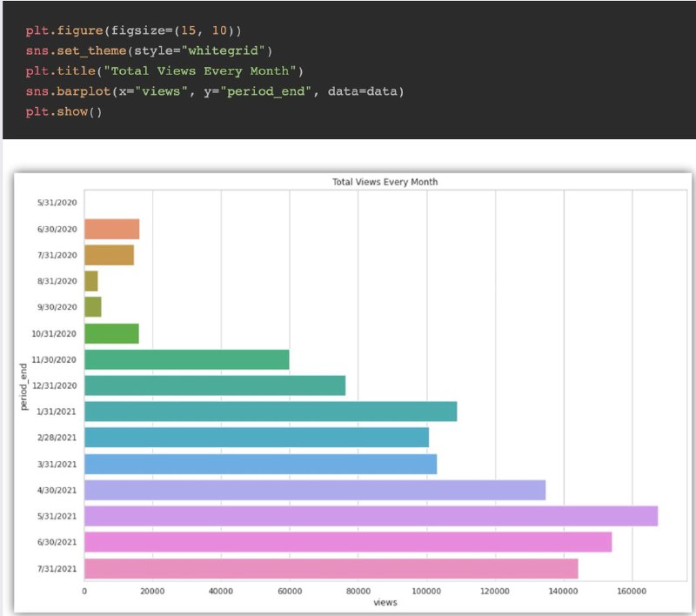Click the sns.barplot code line
This screenshot has height=616, width=696.
click(x=214, y=91)
